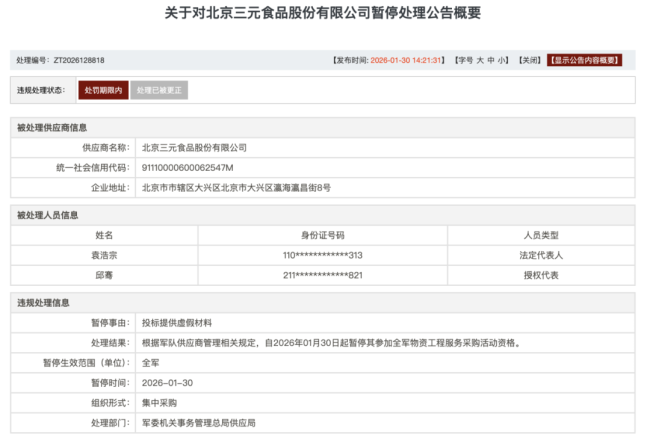This screenshot has width=650, height=446.
Task: Click the 违规处理状态 label
Action: click(x=41, y=90)
